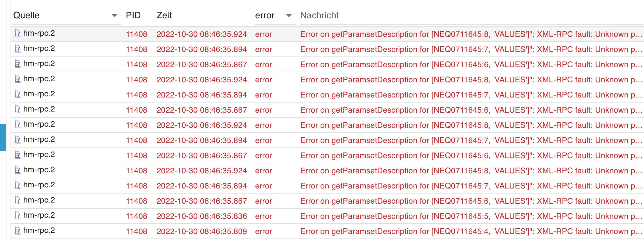The height and width of the screenshot is (241, 644).
Task: Open the error severity filter dropdown arrow
Action: click(289, 16)
